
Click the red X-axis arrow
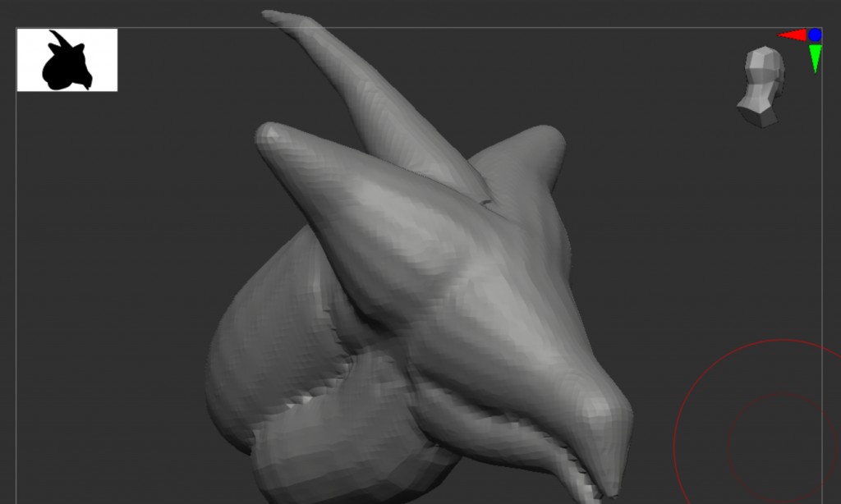coord(793,35)
